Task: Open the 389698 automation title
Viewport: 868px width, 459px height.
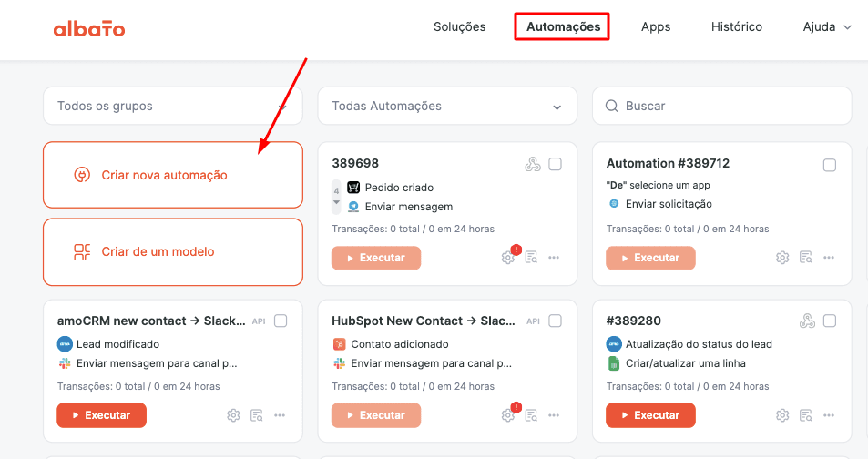Action: (355, 163)
